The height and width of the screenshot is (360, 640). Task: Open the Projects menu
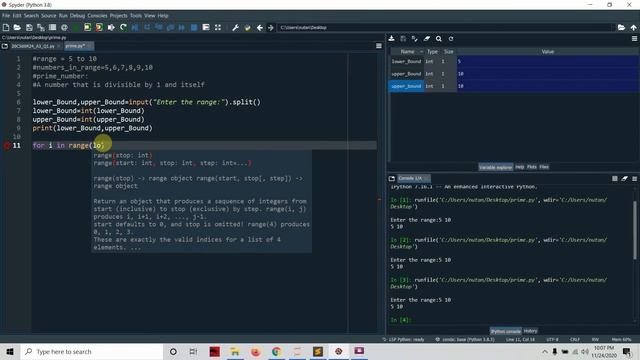click(x=118, y=16)
